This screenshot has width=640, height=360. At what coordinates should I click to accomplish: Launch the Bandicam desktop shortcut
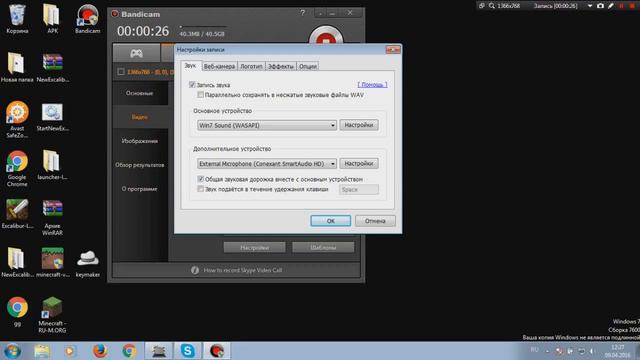click(x=87, y=18)
